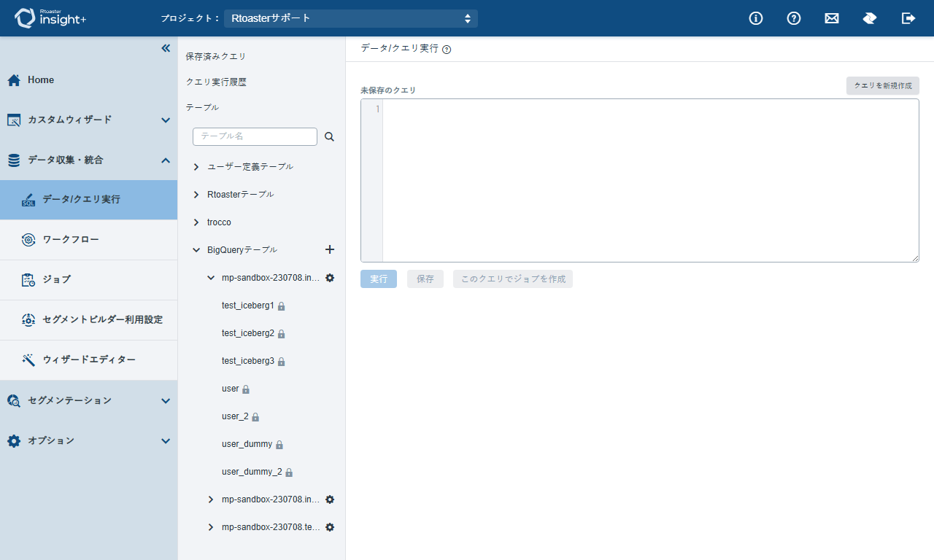This screenshot has width=934, height=560.
Task: Open ウィザードエディター menu item
Action: coord(88,360)
